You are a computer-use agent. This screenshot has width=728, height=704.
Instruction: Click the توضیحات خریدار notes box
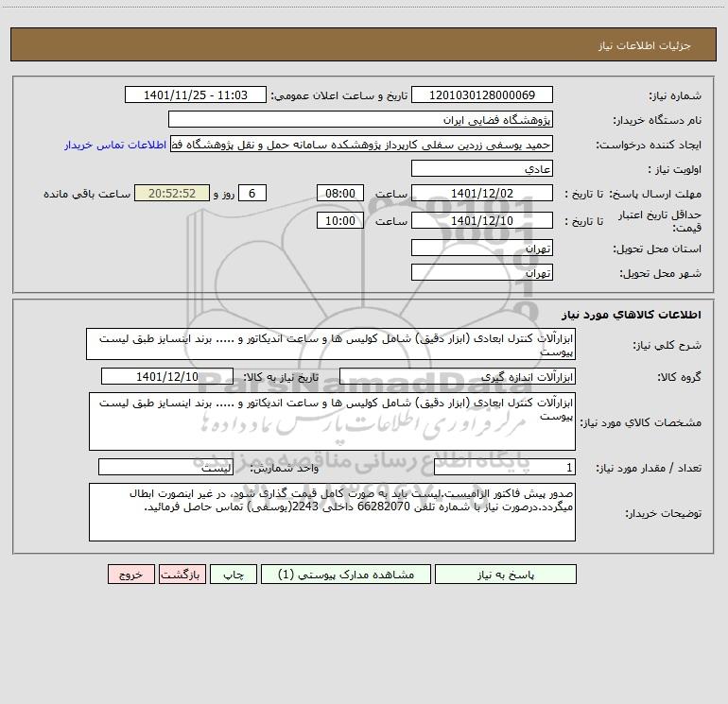(x=332, y=512)
